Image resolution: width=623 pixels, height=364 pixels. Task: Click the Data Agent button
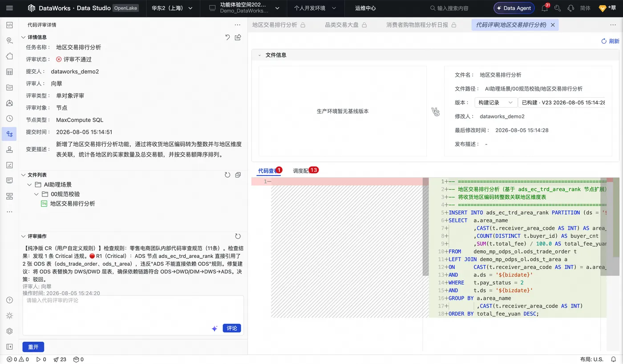514,8
